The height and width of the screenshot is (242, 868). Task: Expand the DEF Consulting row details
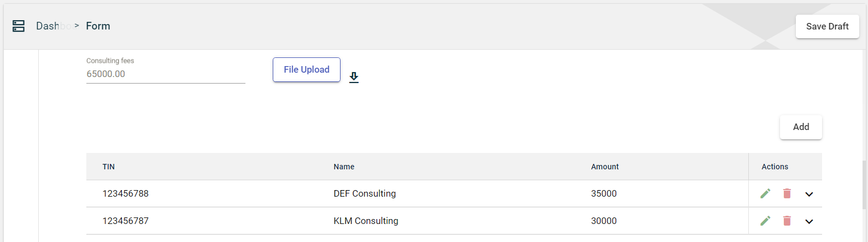[809, 194]
